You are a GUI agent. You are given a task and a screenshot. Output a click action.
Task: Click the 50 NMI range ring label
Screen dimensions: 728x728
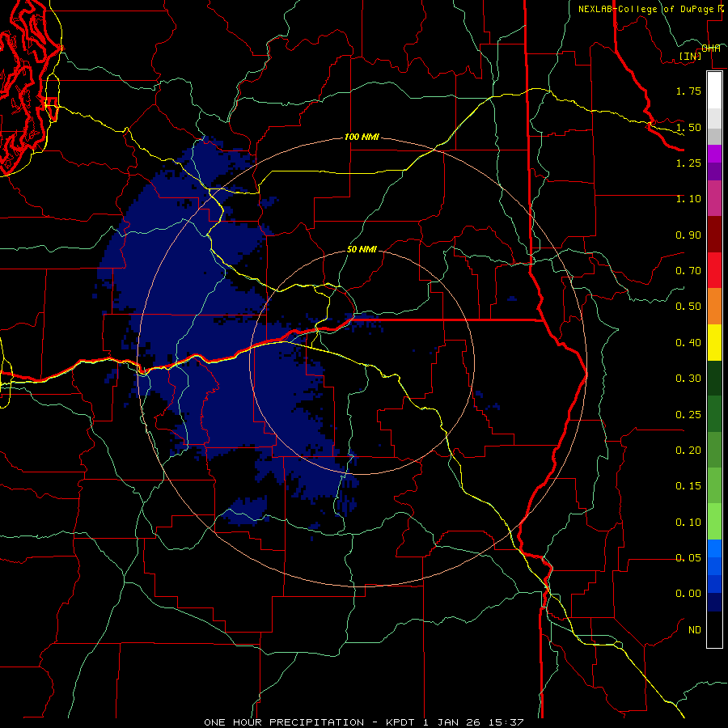click(362, 249)
